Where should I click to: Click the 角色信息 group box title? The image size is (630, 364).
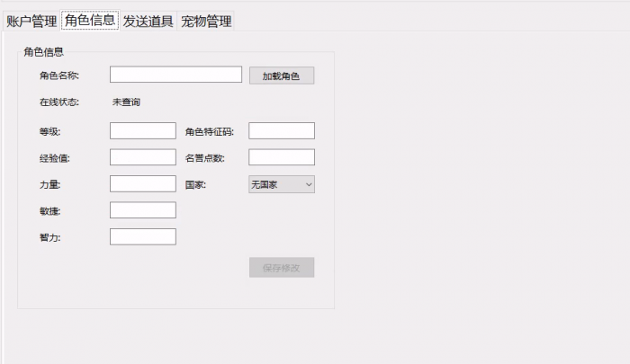tap(43, 52)
